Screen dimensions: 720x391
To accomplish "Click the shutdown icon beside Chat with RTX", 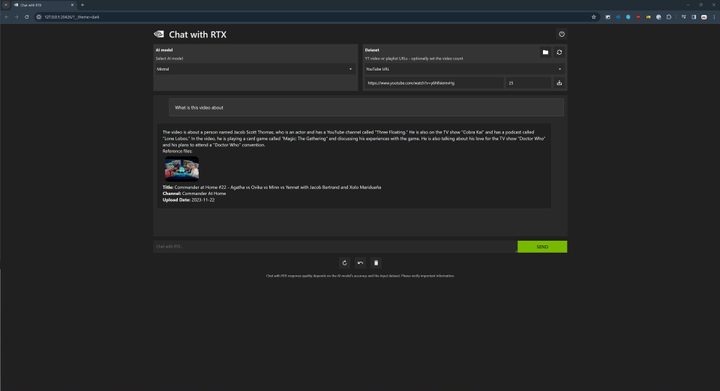I will pos(562,34).
